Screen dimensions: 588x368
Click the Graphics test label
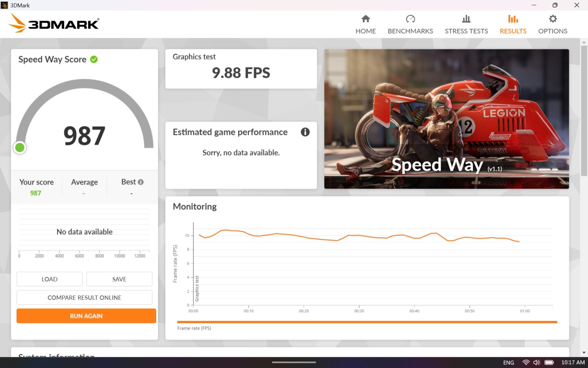[x=194, y=57]
